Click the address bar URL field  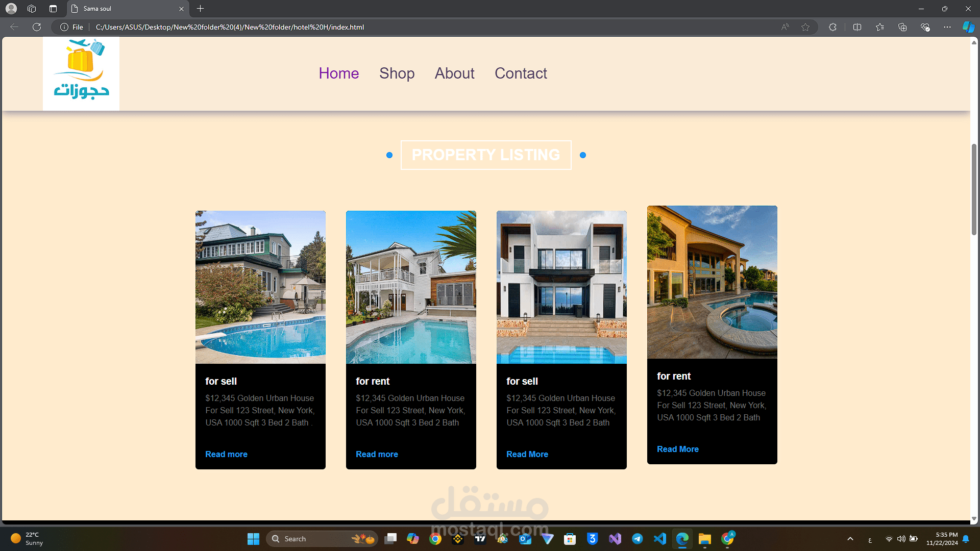(x=434, y=27)
